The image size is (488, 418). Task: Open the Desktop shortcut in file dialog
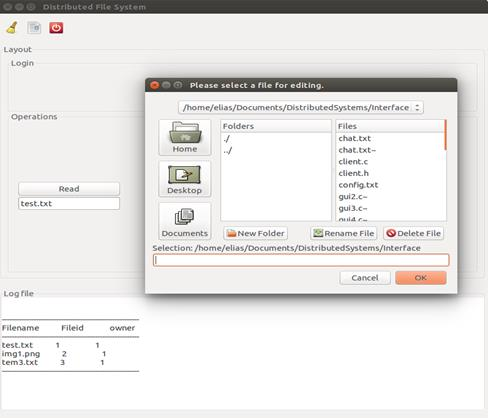tap(185, 179)
